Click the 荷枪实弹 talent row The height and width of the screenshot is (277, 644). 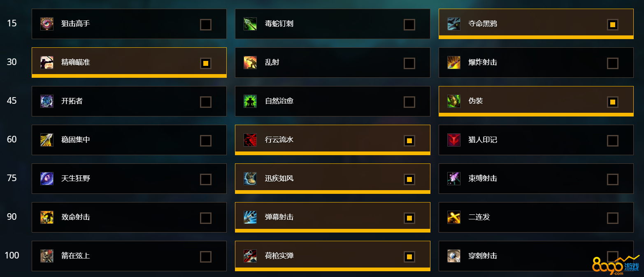[x=332, y=256]
